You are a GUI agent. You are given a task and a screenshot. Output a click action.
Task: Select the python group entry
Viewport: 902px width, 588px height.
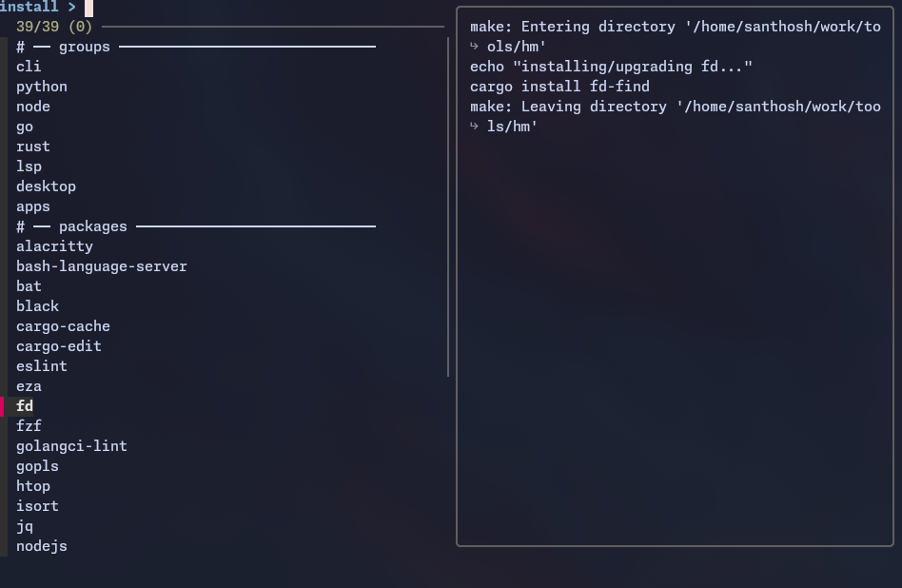coord(42,87)
